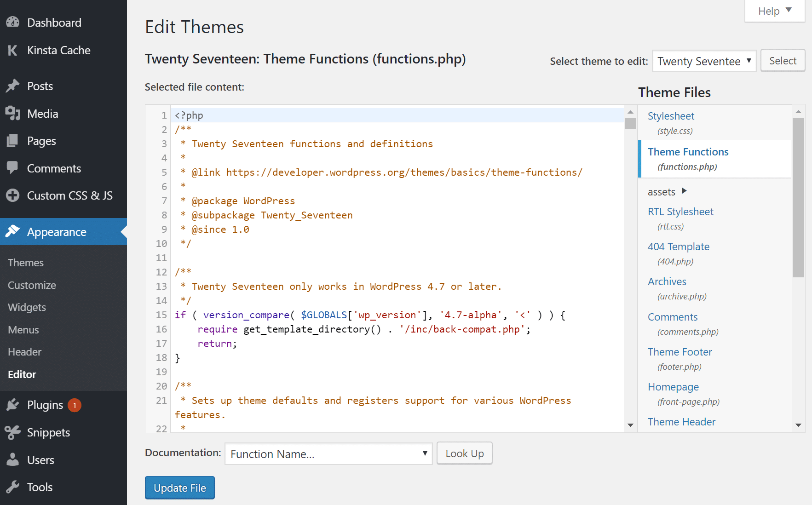Open the Function Name documentation dropdown
The image size is (812, 505).
(328, 453)
